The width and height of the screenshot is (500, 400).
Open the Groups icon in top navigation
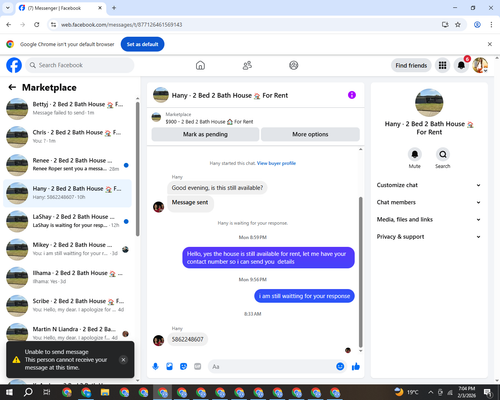pos(294,65)
